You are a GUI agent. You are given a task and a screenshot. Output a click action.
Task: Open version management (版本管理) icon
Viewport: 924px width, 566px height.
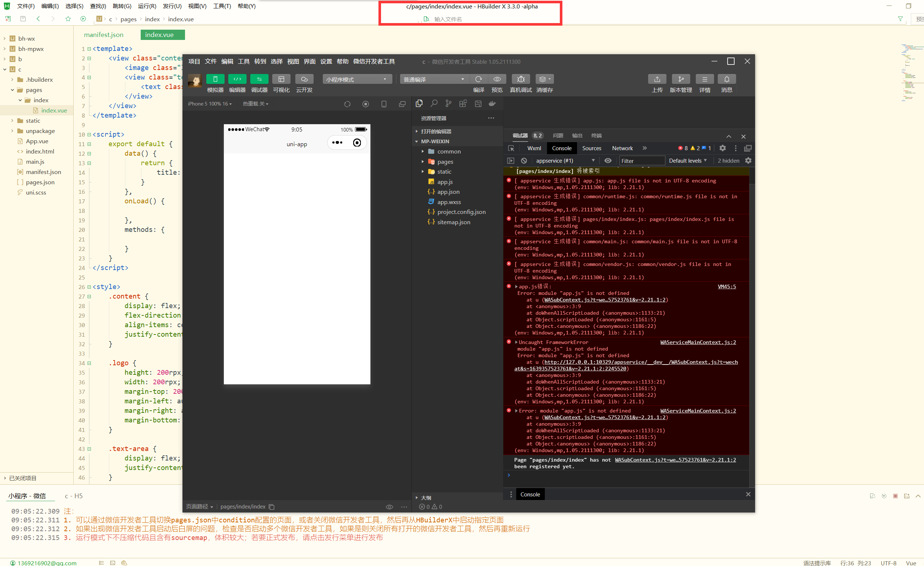681,79
